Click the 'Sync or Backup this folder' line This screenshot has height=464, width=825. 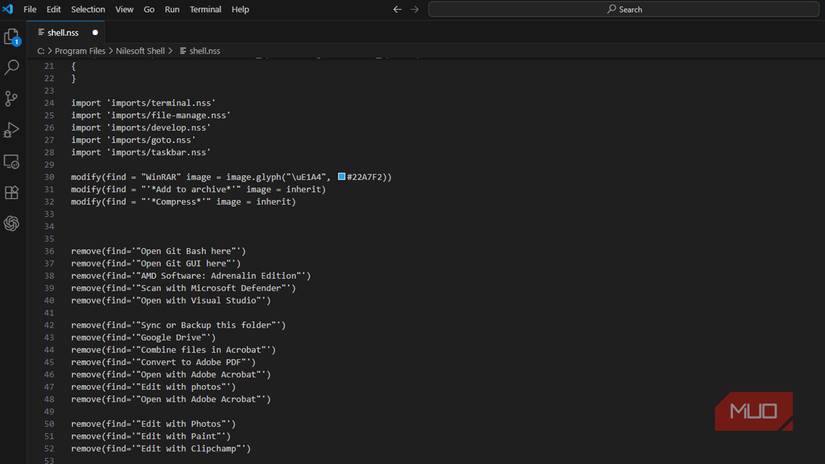click(x=178, y=325)
